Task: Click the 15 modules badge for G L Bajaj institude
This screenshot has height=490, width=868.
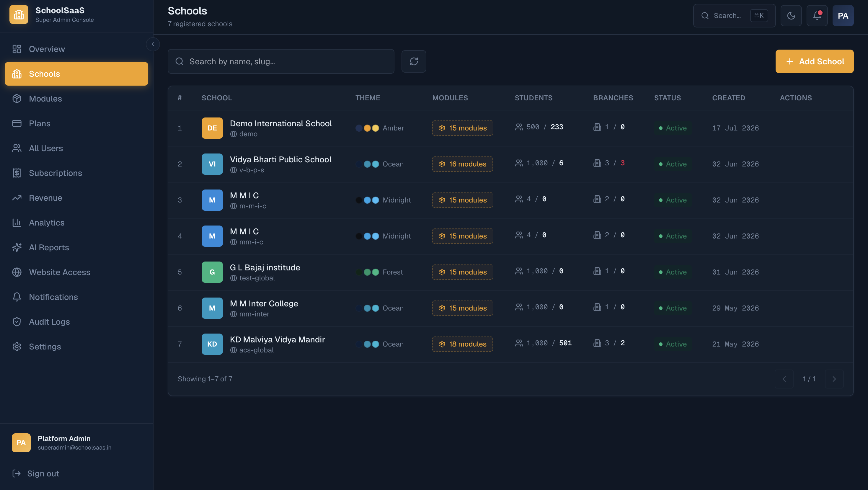Action: pos(463,272)
